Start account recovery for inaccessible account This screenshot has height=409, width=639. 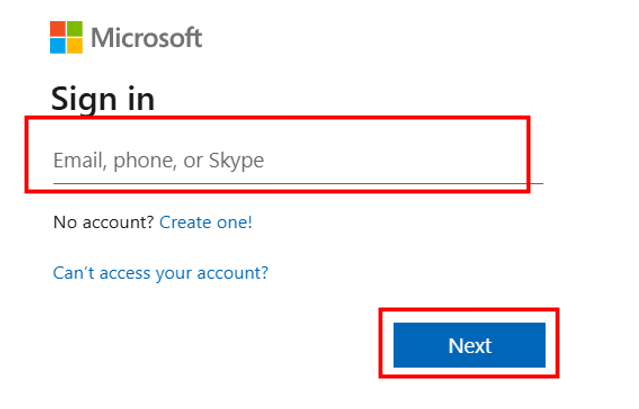pos(160,272)
